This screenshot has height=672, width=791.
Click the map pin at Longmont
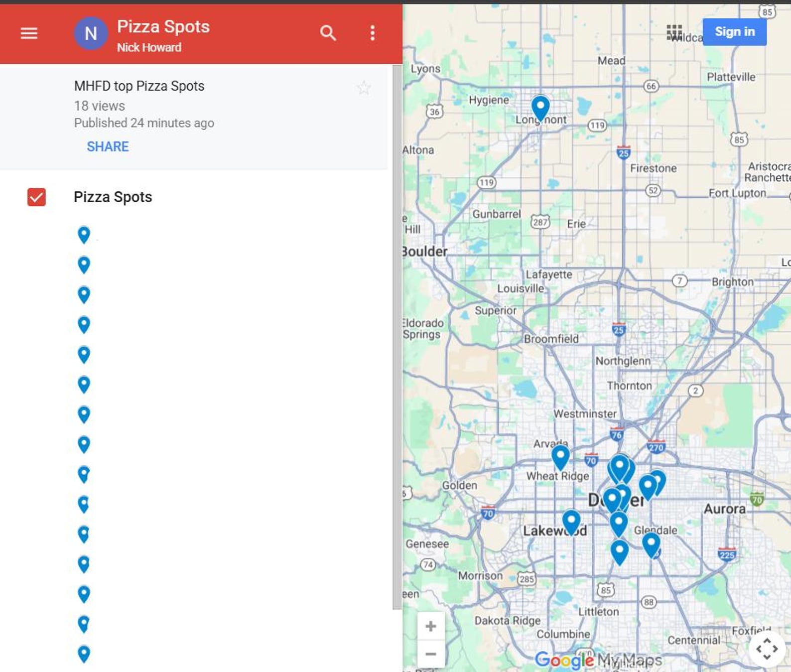tap(540, 108)
